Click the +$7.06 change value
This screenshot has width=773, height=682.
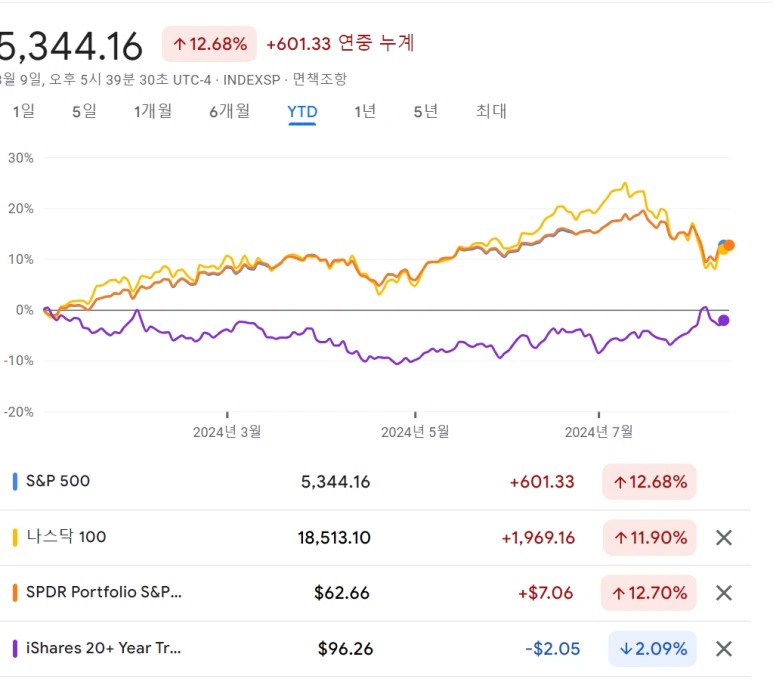click(x=545, y=593)
